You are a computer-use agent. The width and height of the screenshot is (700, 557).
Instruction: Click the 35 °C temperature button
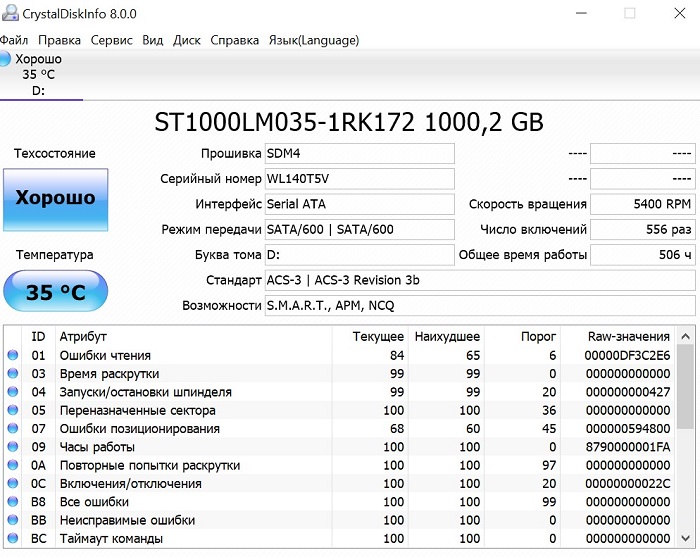coord(56,291)
